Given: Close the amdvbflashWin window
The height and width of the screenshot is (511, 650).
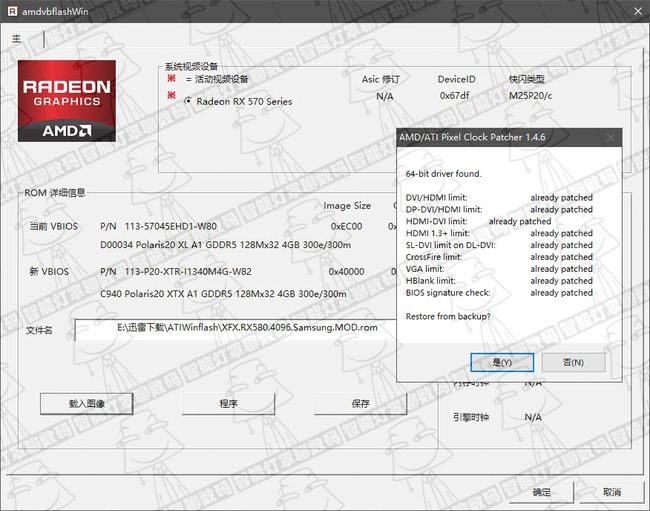Looking at the screenshot, I should coord(638,11).
